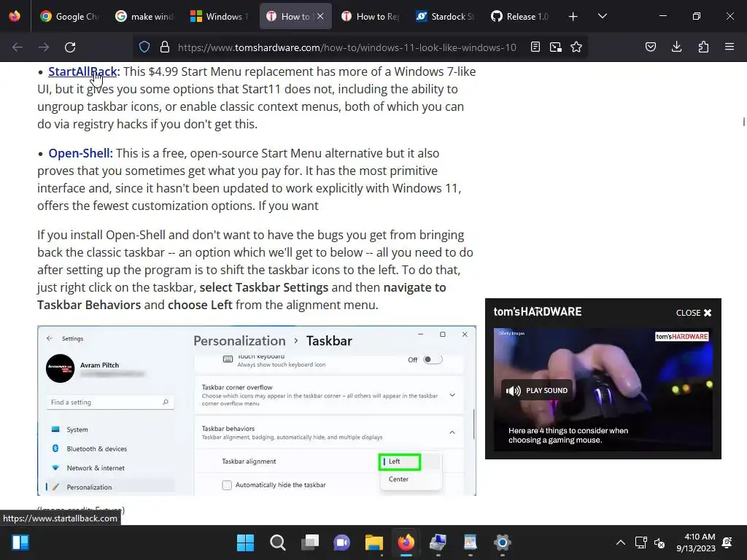The height and width of the screenshot is (560, 747).
Task: Open the muted volume tray icon
Action: [x=659, y=542]
